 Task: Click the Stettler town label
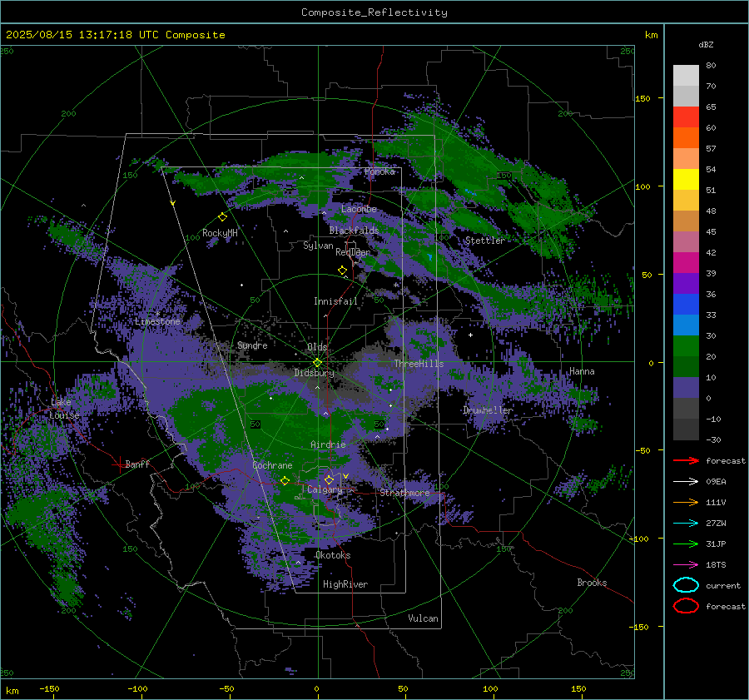485,241
